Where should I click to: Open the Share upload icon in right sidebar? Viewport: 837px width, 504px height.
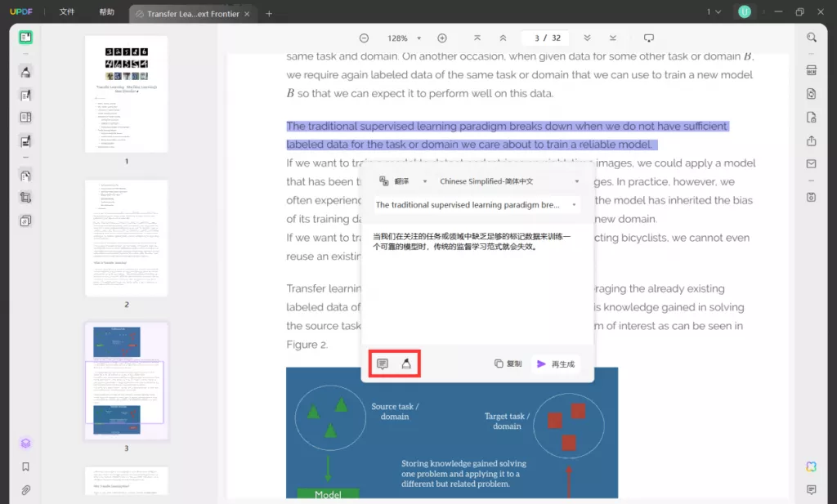(812, 140)
